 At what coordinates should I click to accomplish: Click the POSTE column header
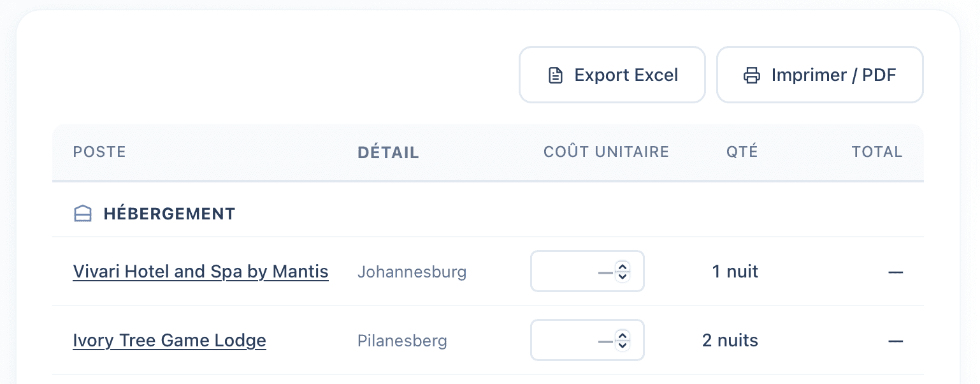click(x=99, y=152)
